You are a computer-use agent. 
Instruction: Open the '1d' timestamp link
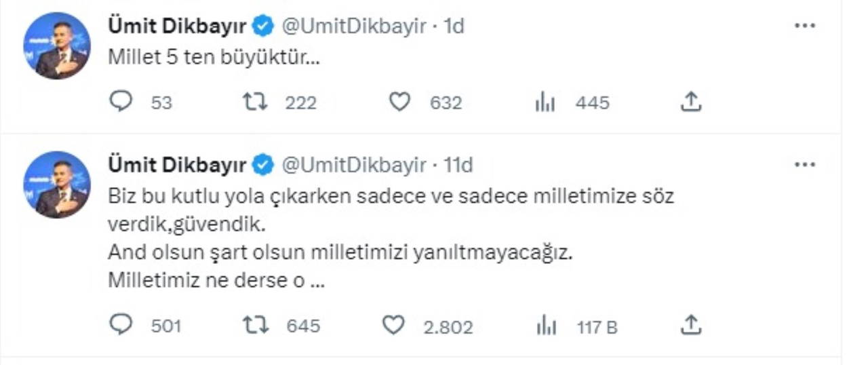[454, 26]
